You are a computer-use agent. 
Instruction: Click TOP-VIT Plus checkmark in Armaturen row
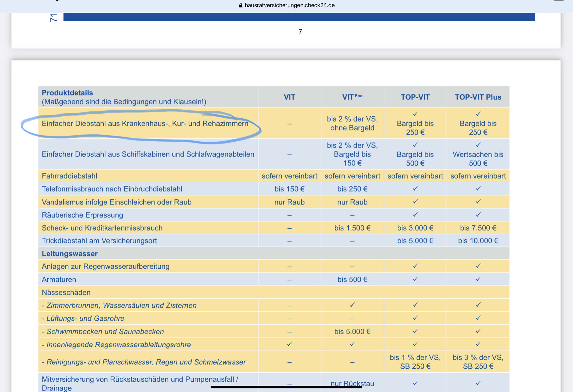point(478,279)
